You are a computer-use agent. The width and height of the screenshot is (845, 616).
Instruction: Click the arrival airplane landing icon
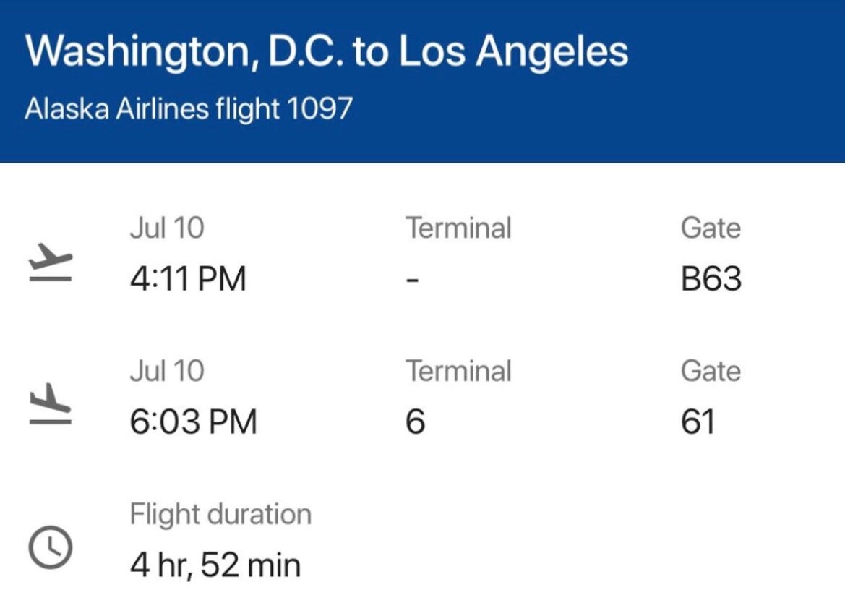[x=50, y=404]
